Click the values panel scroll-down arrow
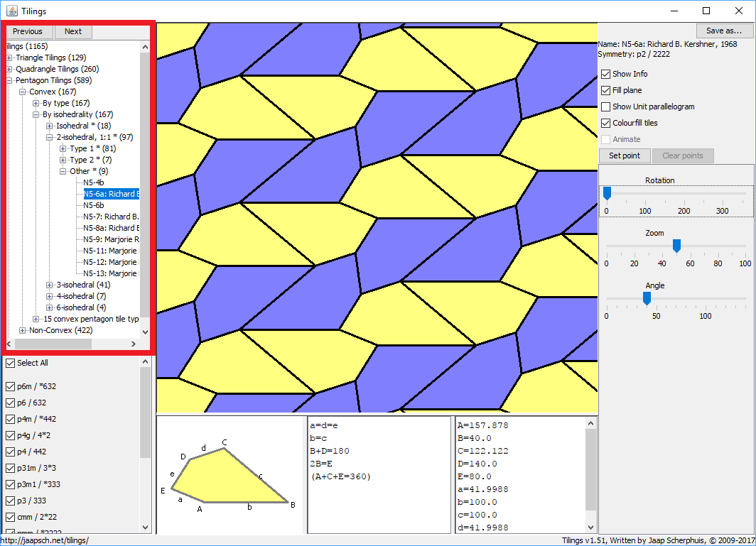The image size is (756, 546). (x=590, y=528)
